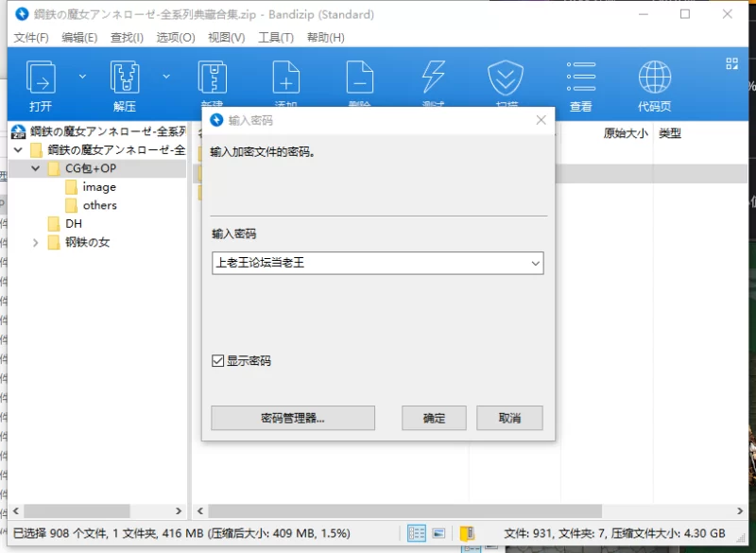Click the others folder icon
756x553 pixels.
pos(71,205)
